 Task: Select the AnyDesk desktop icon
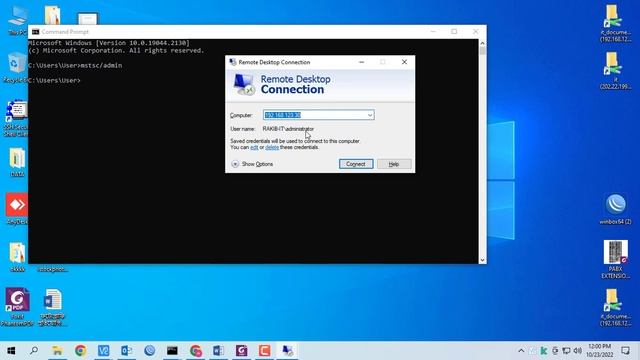pyautogui.click(x=17, y=209)
